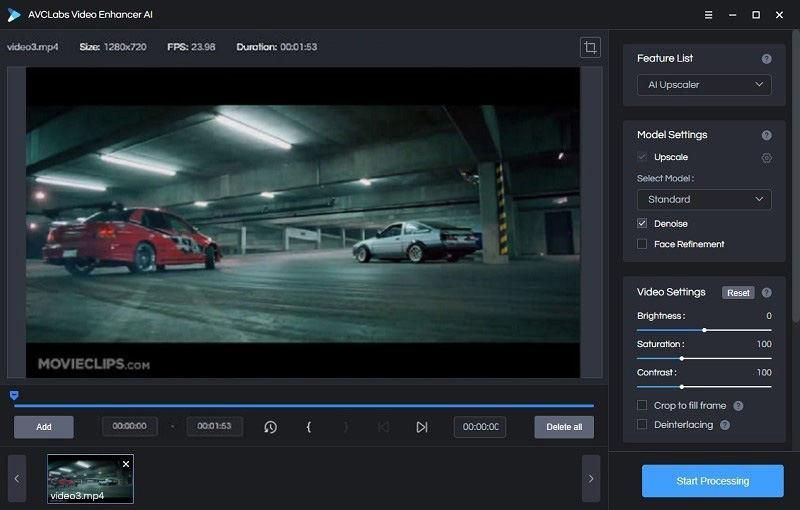The width and height of the screenshot is (800, 510).
Task: Remove video3.mp4 using its X icon
Action: click(x=126, y=464)
